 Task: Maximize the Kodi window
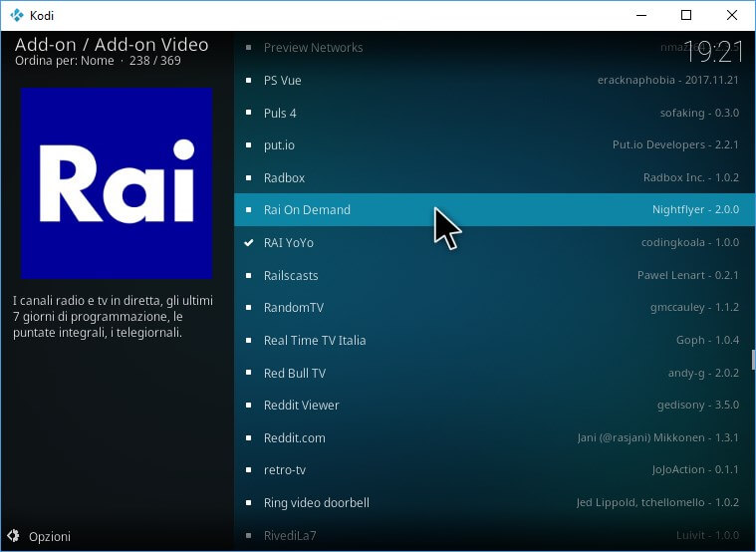(686, 15)
